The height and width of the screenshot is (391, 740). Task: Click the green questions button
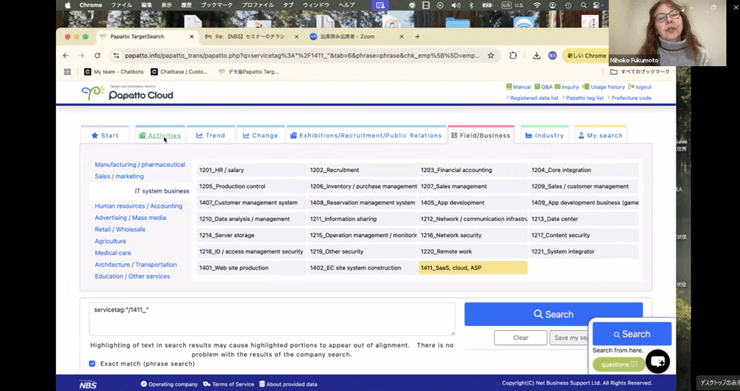pos(619,365)
